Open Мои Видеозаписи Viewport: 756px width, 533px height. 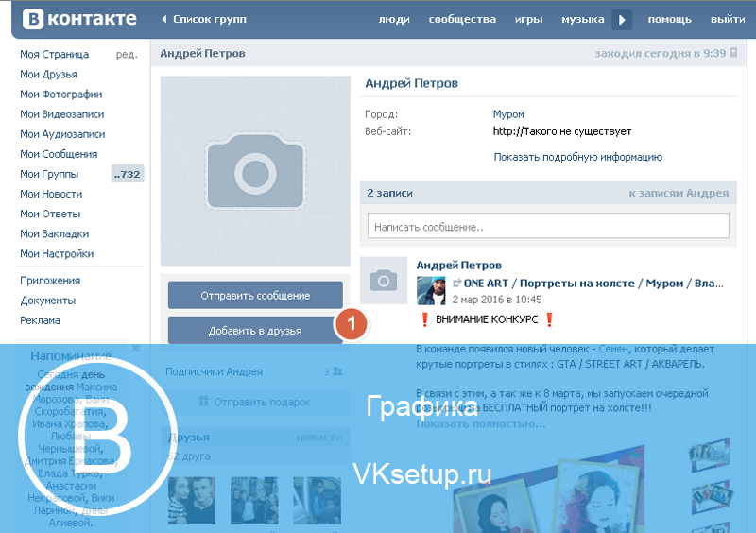(61, 114)
